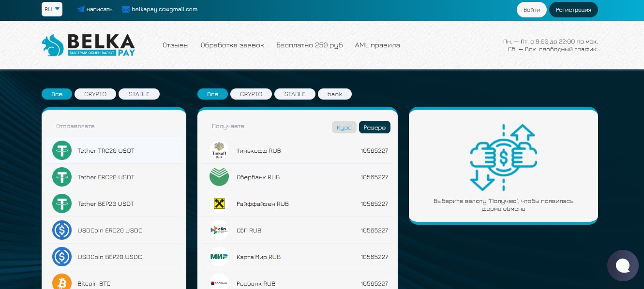
Task: Click the Войти login button
Action: point(532,10)
